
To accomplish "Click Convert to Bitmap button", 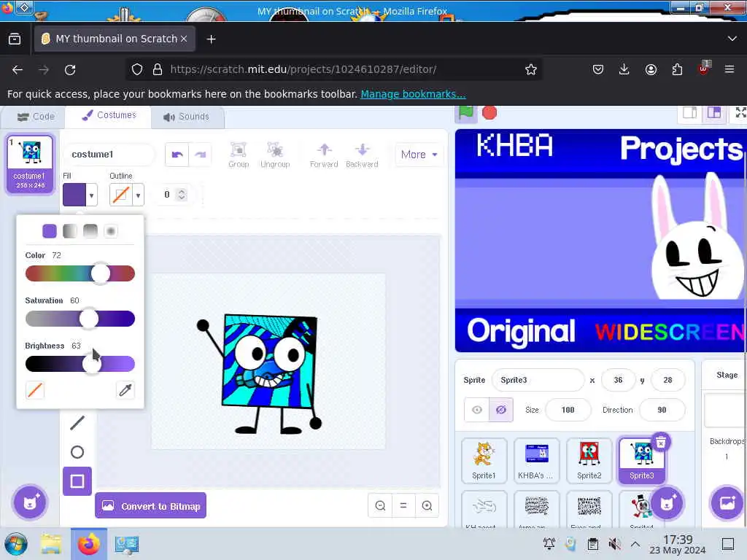I will pos(150,506).
